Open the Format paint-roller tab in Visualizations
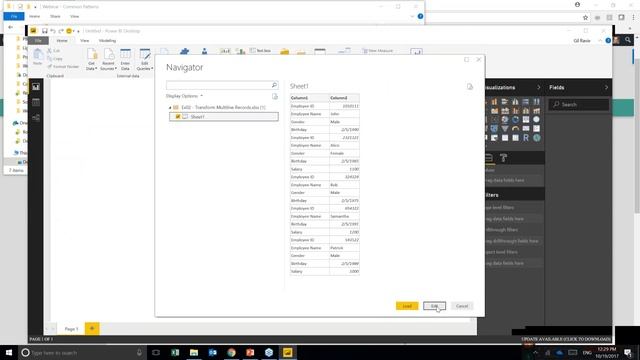 point(503,158)
